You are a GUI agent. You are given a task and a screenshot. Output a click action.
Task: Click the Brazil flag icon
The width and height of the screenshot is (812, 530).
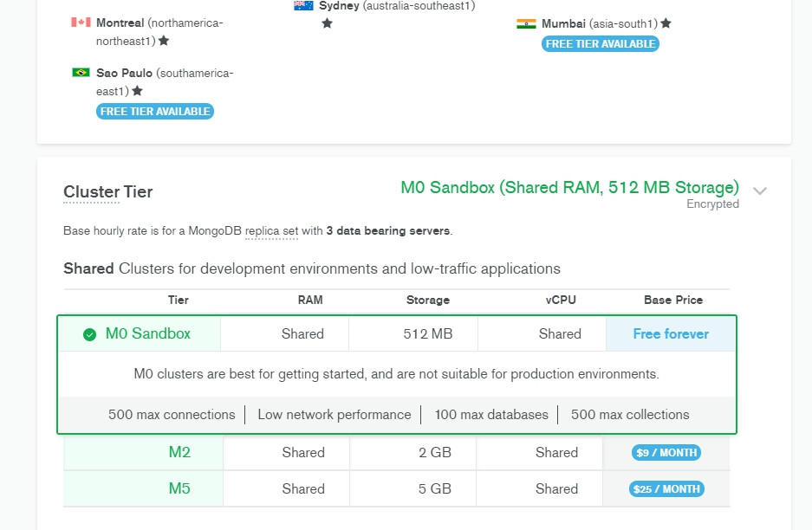pos(81,73)
